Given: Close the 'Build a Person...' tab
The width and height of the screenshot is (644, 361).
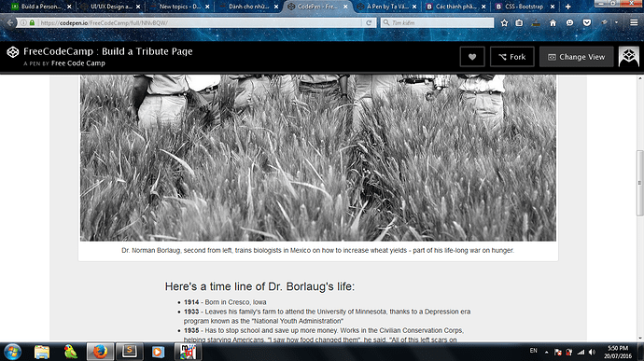Looking at the screenshot, I should pyautogui.click(x=69, y=7).
